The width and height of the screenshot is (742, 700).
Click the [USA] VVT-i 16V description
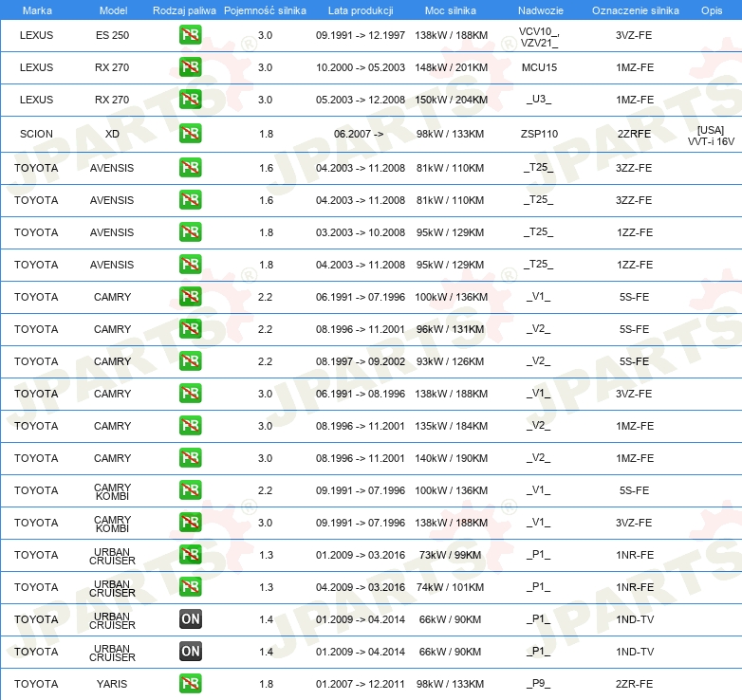(711, 136)
